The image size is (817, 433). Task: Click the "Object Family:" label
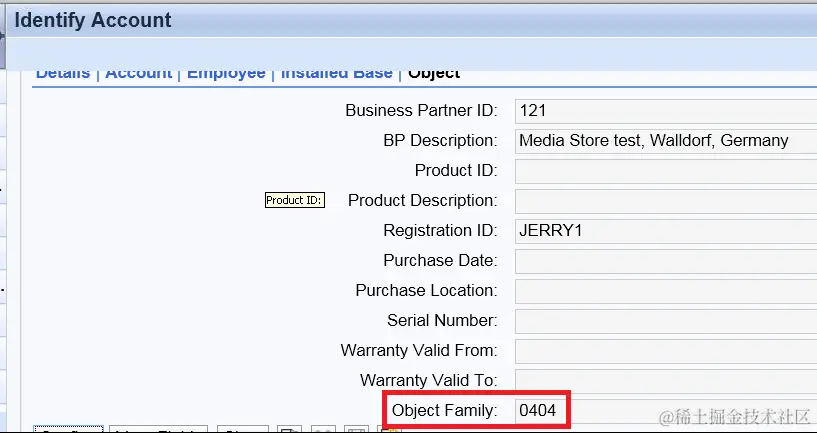click(x=444, y=411)
